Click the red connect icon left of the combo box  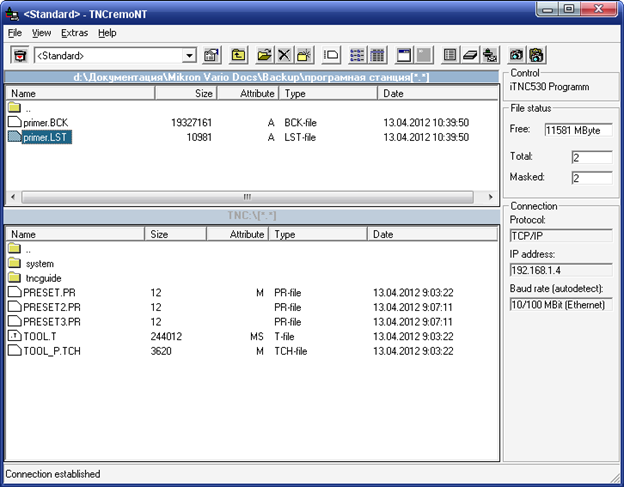[19, 56]
